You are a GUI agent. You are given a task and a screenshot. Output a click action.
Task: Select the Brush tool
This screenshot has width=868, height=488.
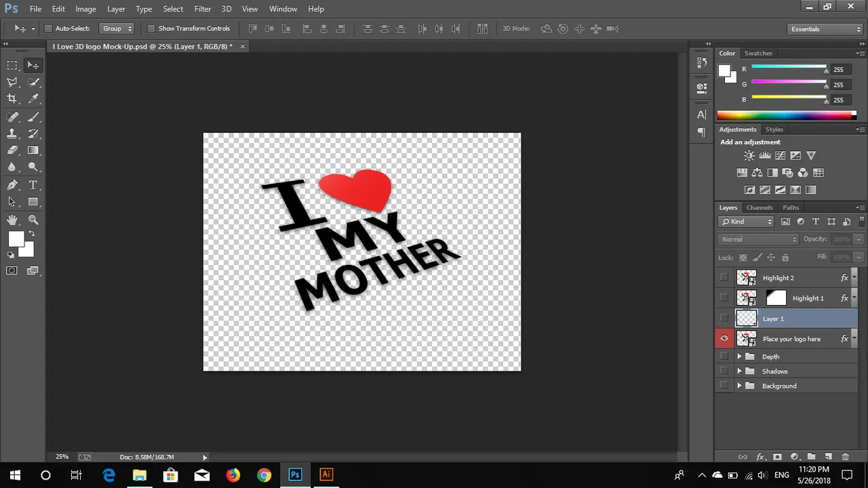pos(33,117)
